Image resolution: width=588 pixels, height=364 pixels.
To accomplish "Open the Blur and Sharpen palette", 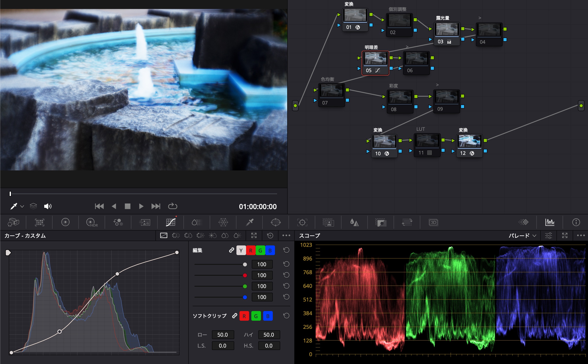I will click(354, 222).
